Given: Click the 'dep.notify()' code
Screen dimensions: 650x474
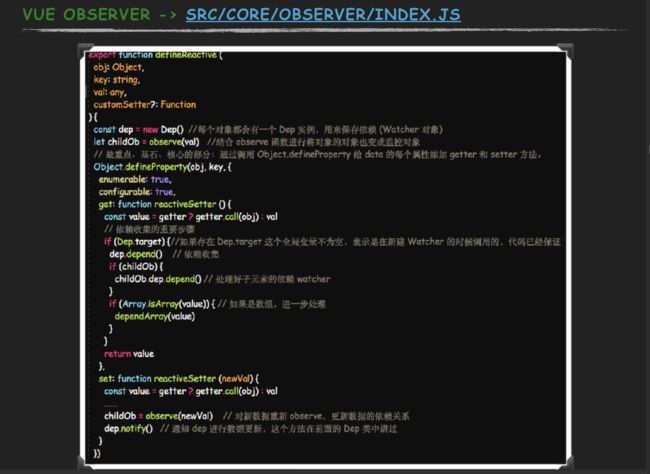Looking at the screenshot, I should 128,428.
